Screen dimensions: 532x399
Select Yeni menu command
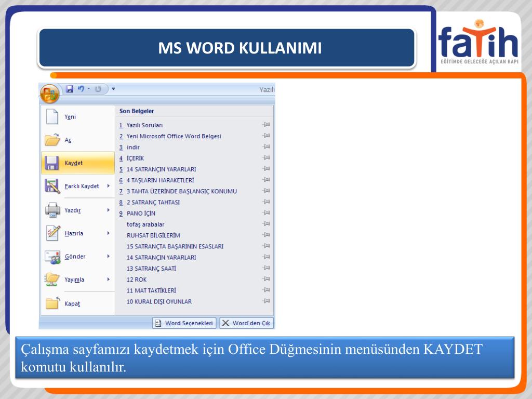point(78,117)
